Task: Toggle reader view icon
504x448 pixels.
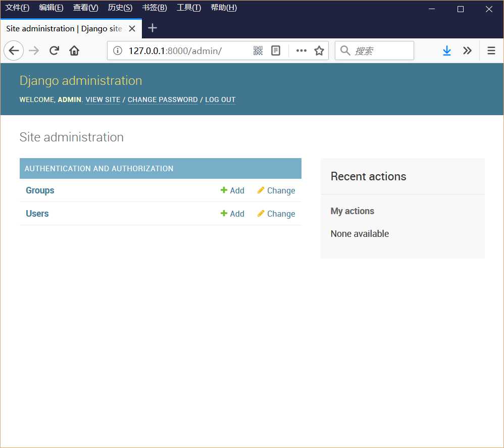Action: [275, 51]
